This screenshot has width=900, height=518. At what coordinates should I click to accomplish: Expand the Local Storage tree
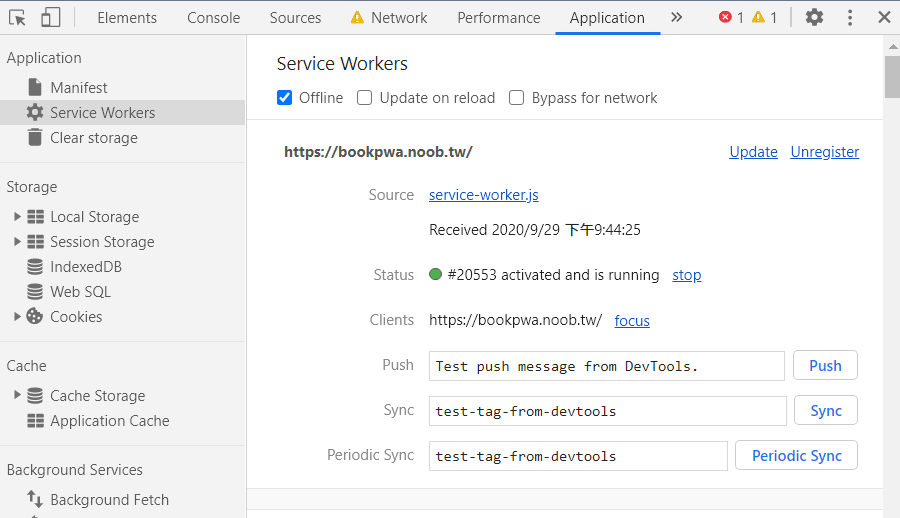point(17,217)
